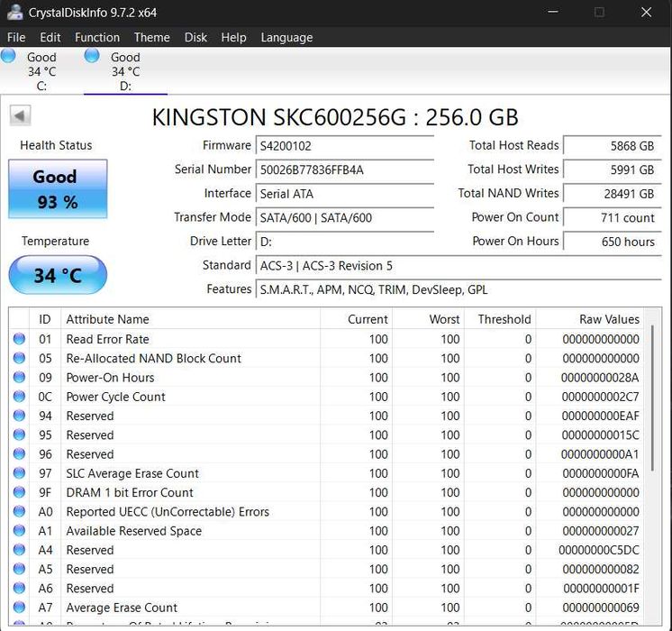Screen dimensions: 672x631
Task: Click the blue status orb above D: drive
Action: (x=92, y=56)
